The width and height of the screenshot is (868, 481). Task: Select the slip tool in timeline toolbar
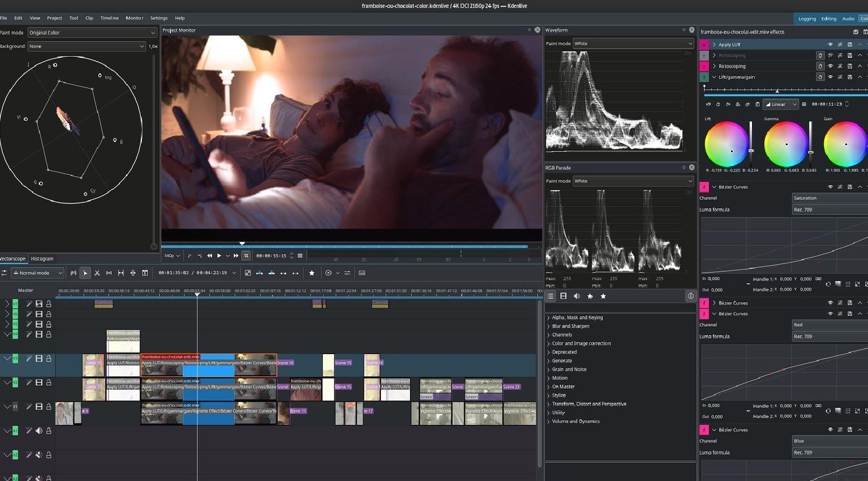coord(121,273)
